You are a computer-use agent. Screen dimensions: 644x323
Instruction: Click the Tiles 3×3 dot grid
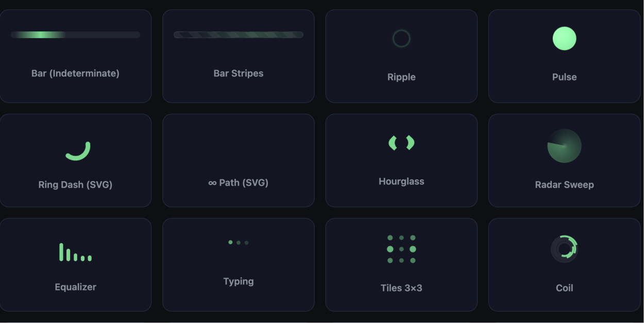(401, 249)
